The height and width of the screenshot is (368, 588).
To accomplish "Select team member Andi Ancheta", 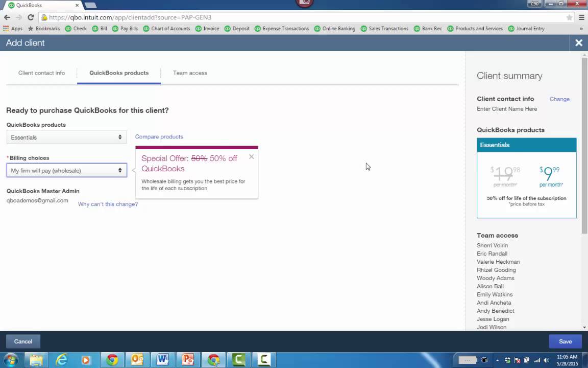I will (494, 303).
